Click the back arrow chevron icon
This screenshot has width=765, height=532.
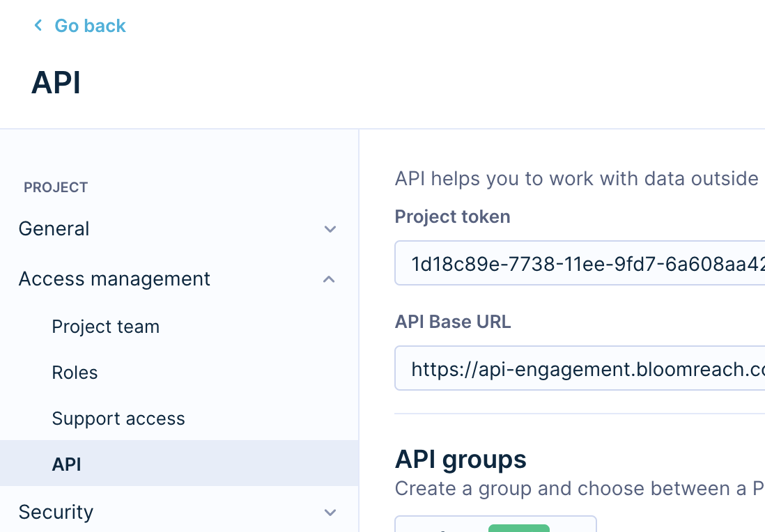38,26
